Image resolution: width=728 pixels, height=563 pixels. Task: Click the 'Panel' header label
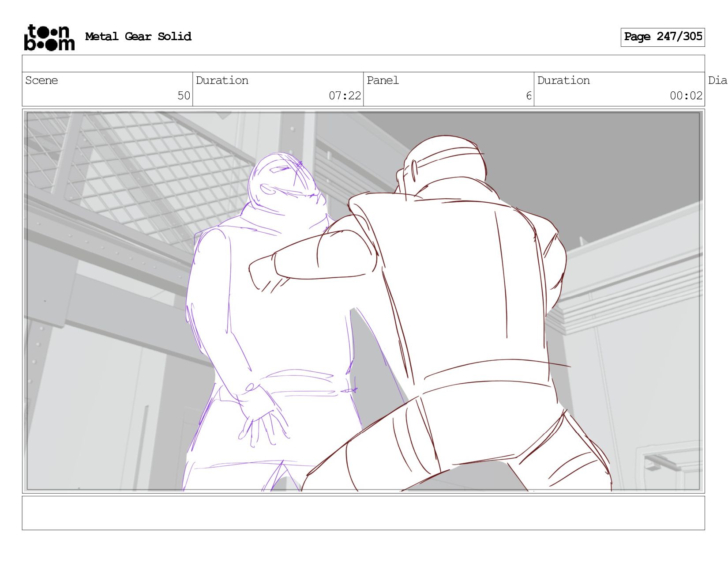click(383, 80)
